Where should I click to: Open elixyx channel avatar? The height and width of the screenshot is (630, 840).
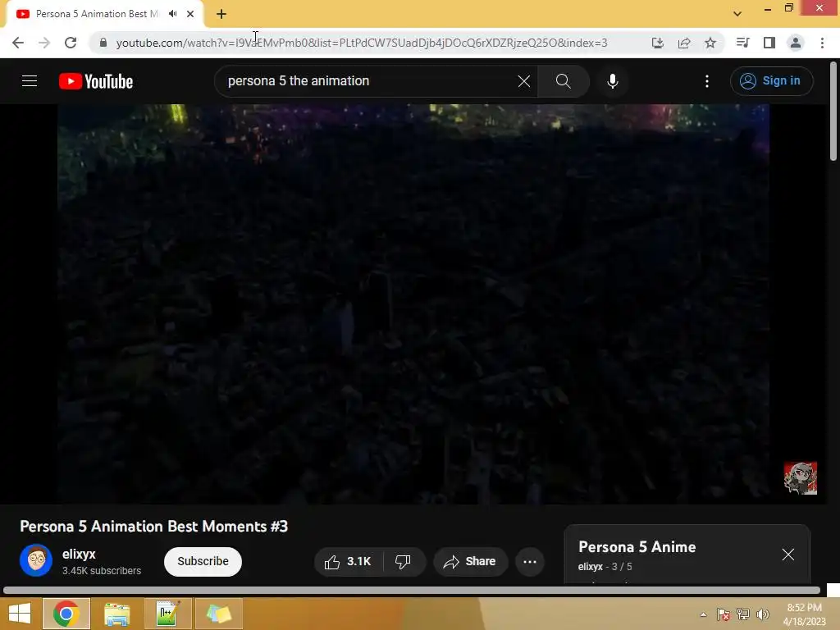[36, 560]
